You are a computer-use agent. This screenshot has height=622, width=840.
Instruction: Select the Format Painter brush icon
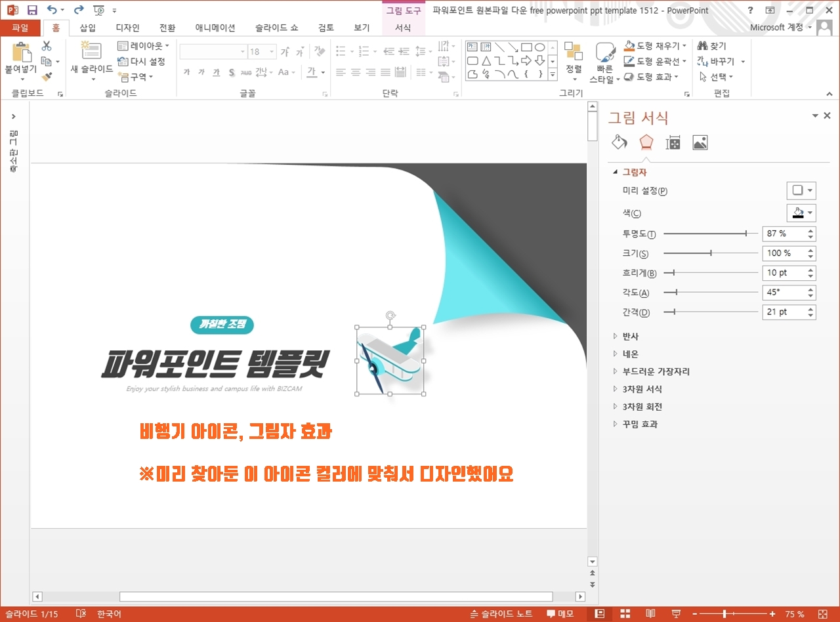pos(47,77)
